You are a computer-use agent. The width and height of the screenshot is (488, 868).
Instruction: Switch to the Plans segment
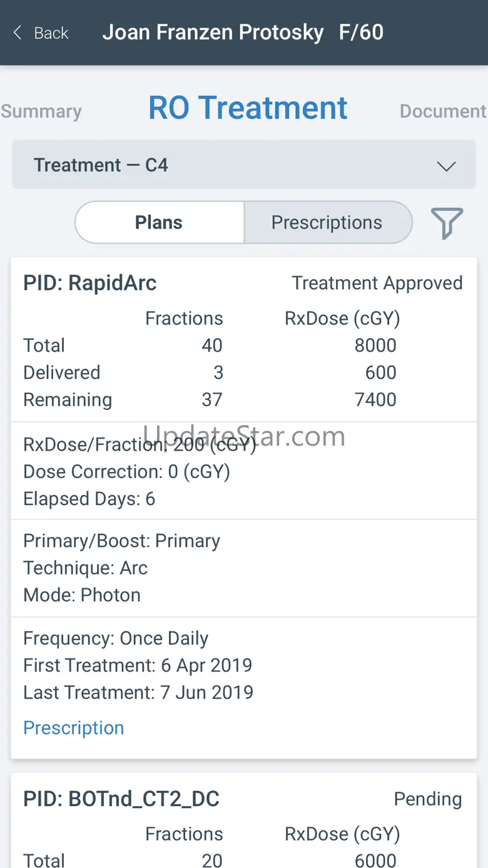tap(159, 223)
